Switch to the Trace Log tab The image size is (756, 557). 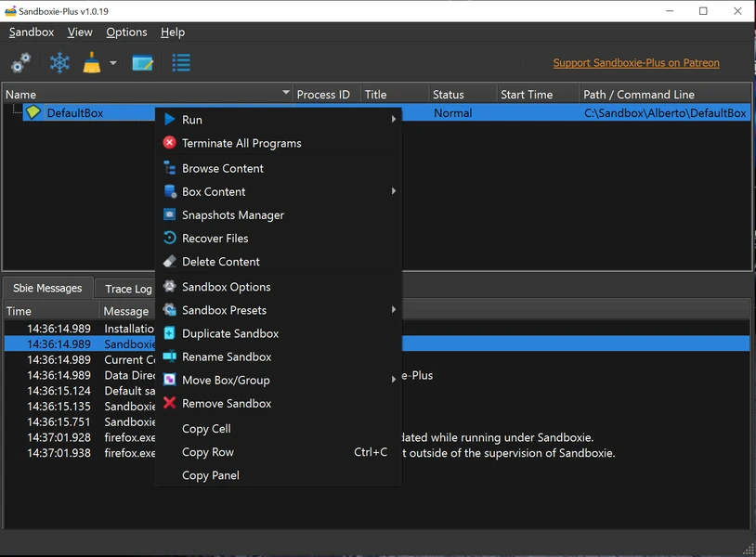click(127, 289)
